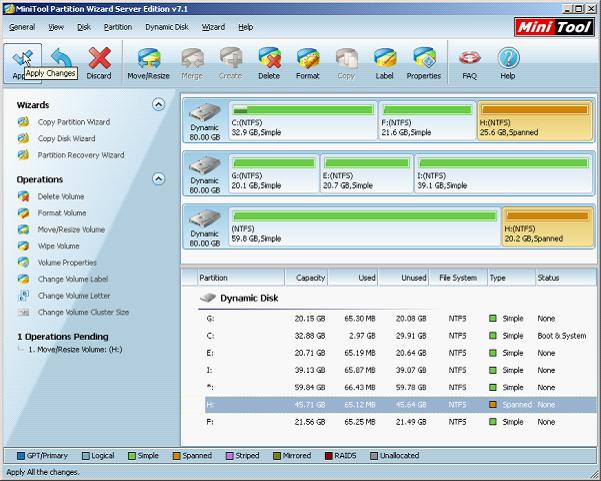
Task: Click the Copy Partition Wizard link
Action: point(74,122)
